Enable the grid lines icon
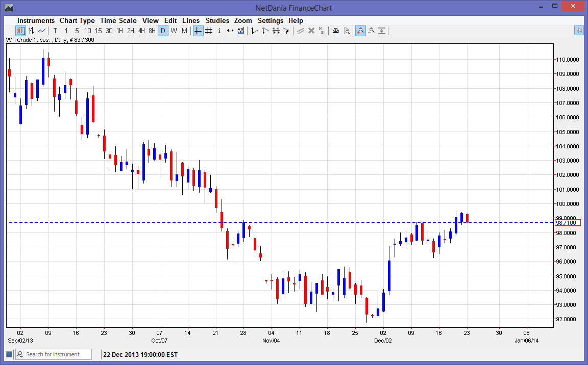The height and width of the screenshot is (365, 588). pos(209,31)
